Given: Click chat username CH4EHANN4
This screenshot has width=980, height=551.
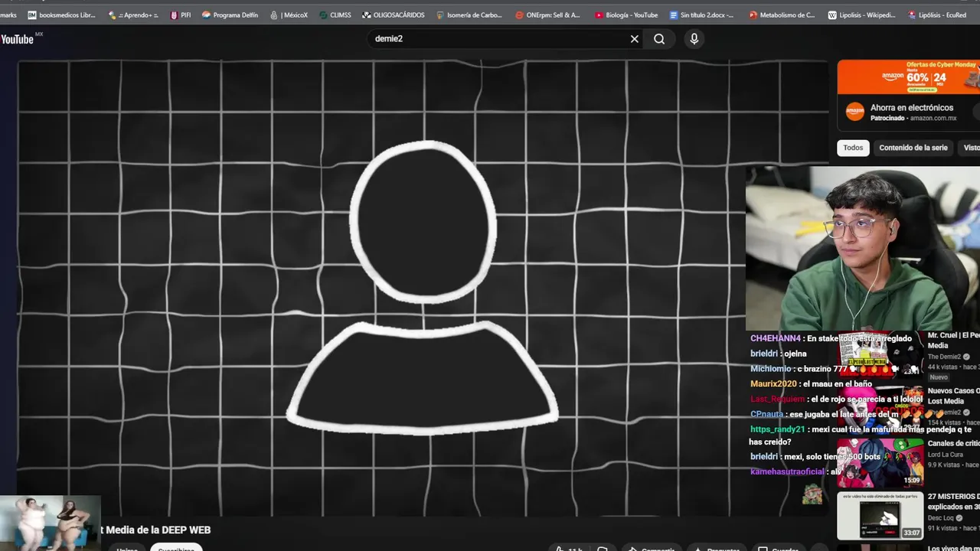Looking at the screenshot, I should pos(776,338).
